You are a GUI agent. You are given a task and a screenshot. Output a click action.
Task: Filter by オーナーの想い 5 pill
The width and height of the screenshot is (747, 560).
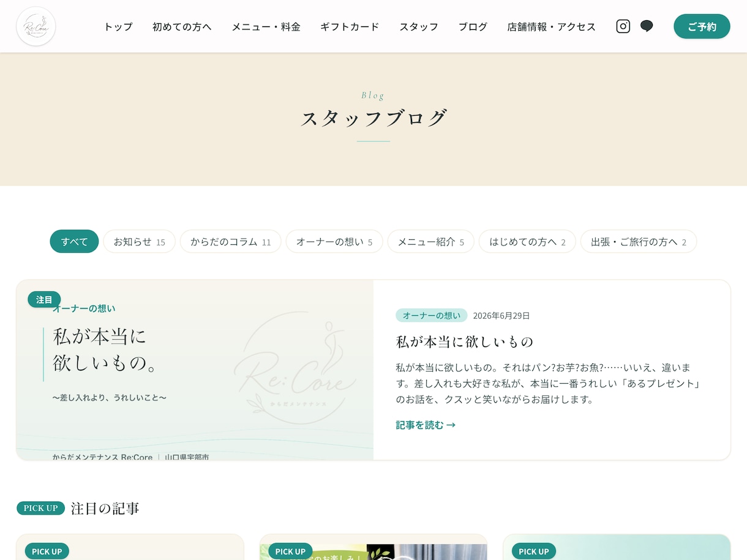click(x=334, y=241)
